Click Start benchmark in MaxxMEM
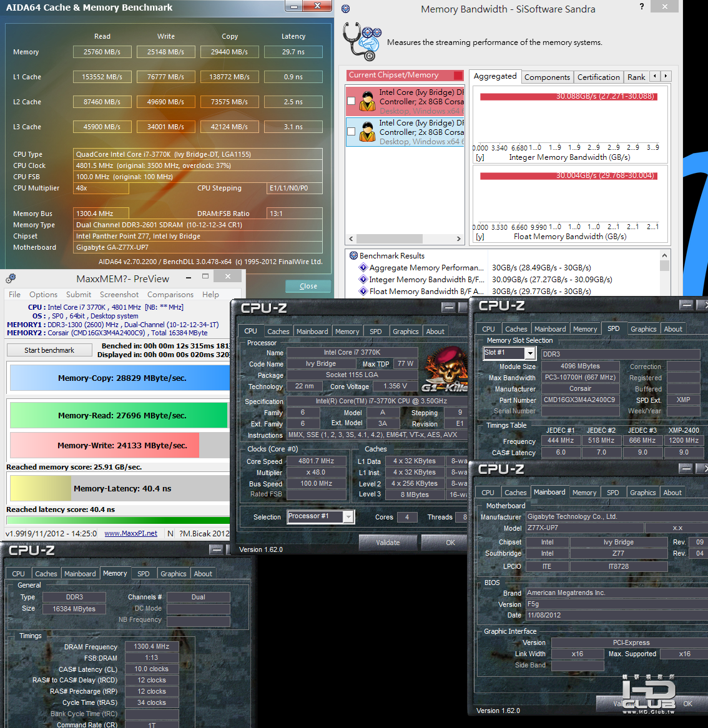Viewport: 708px width, 728px height. click(x=49, y=350)
